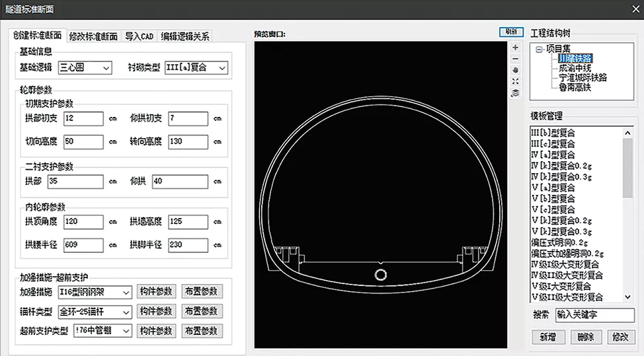Click the 搜索 keyword input field
Screen dimensions: 644x356
point(594,315)
